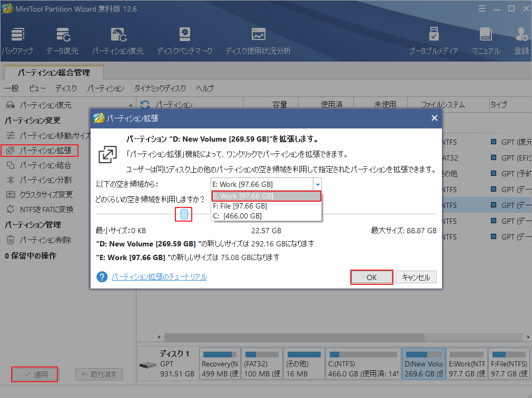Viewport: 532px width, 398px height.
Task: Open the 一般 menu
Action: [x=12, y=88]
